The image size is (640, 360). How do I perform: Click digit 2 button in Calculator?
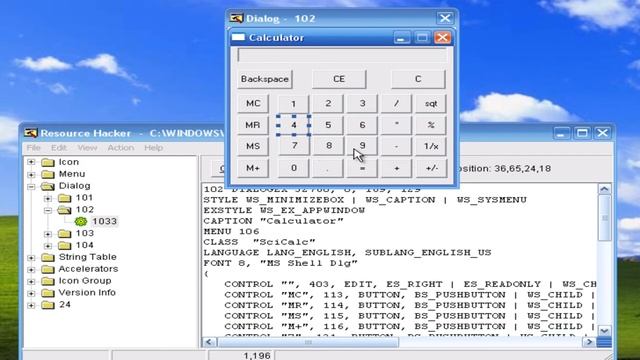coord(328,103)
